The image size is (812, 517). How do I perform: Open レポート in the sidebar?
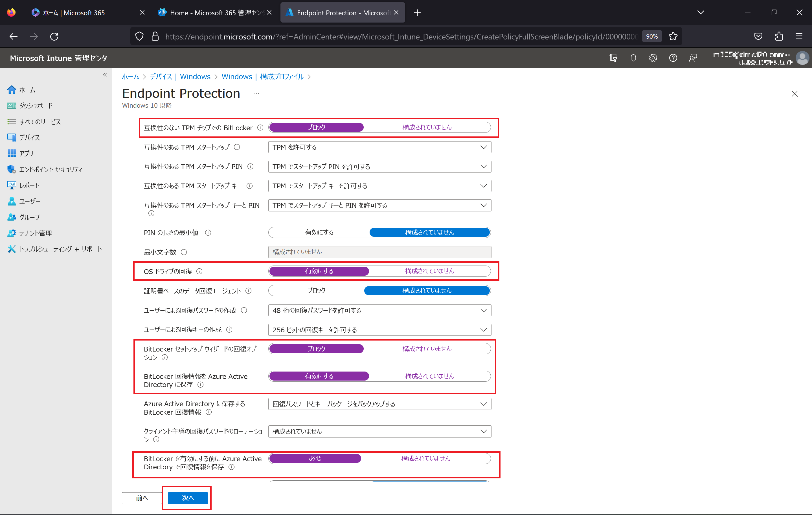[23, 185]
